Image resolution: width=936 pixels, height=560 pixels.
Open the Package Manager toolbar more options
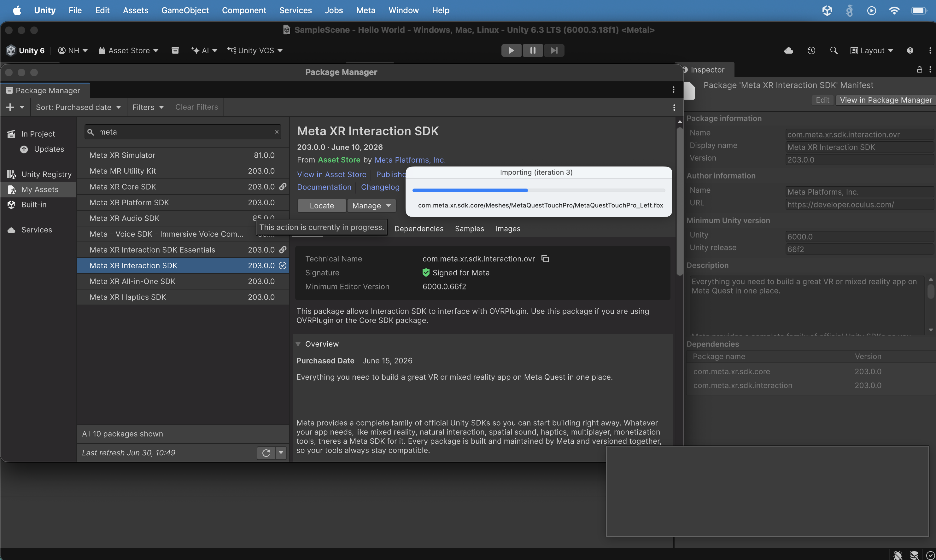point(674,108)
